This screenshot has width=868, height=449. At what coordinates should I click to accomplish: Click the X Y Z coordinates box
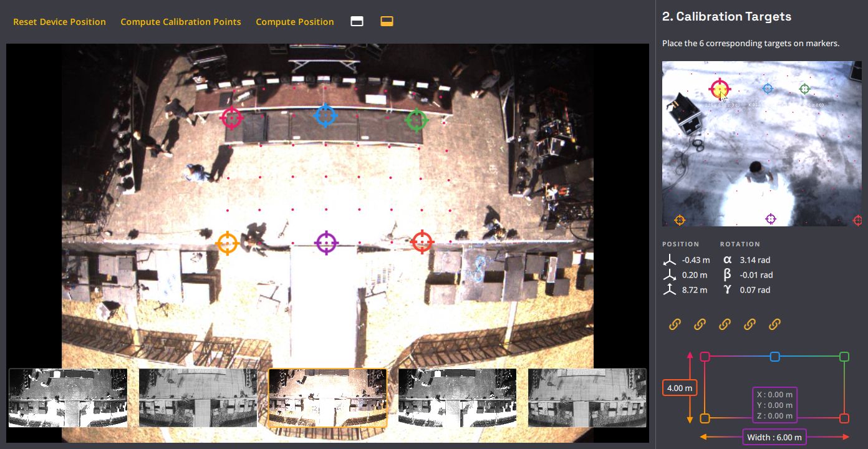[x=774, y=405]
